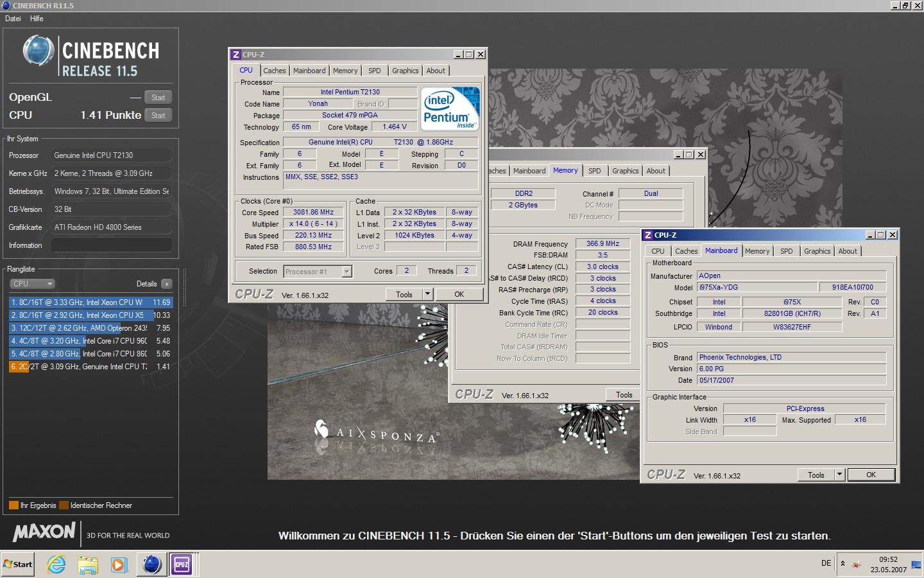Select ranking row 3 AMD Opteron 7.95

[x=90, y=328]
